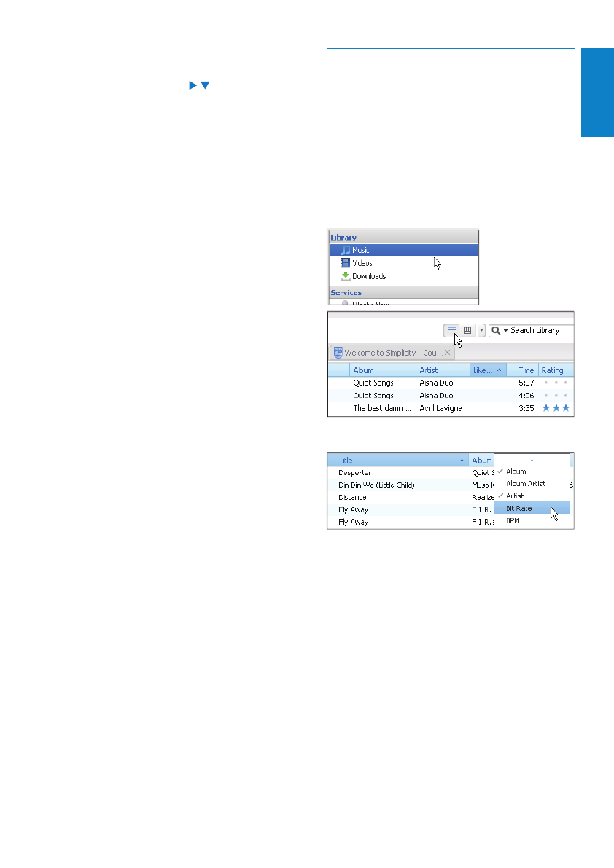
Task: Click in the Search Library field
Action: click(539, 330)
